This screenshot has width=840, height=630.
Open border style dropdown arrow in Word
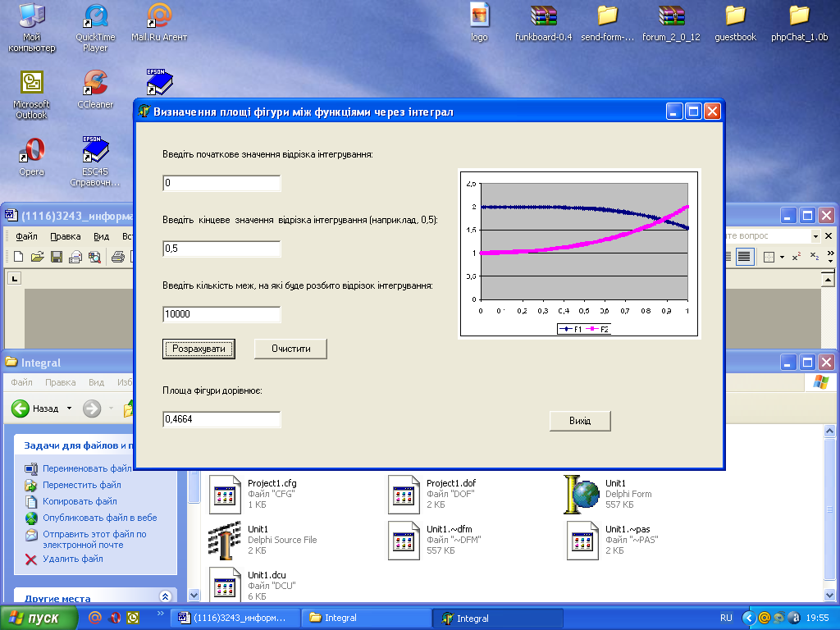(x=782, y=258)
